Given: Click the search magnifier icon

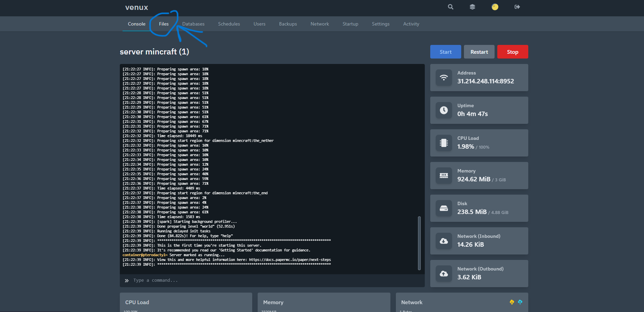Looking at the screenshot, I should [450, 7].
